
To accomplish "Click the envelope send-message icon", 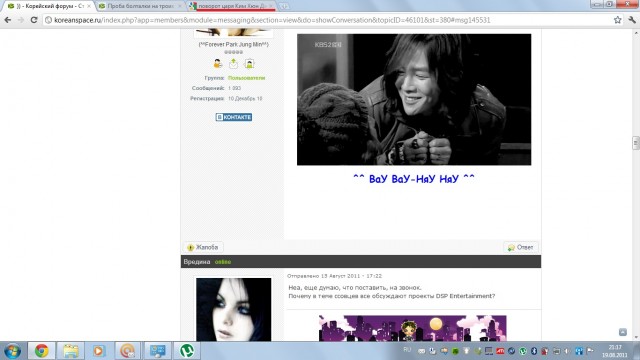I will pos(233,64).
